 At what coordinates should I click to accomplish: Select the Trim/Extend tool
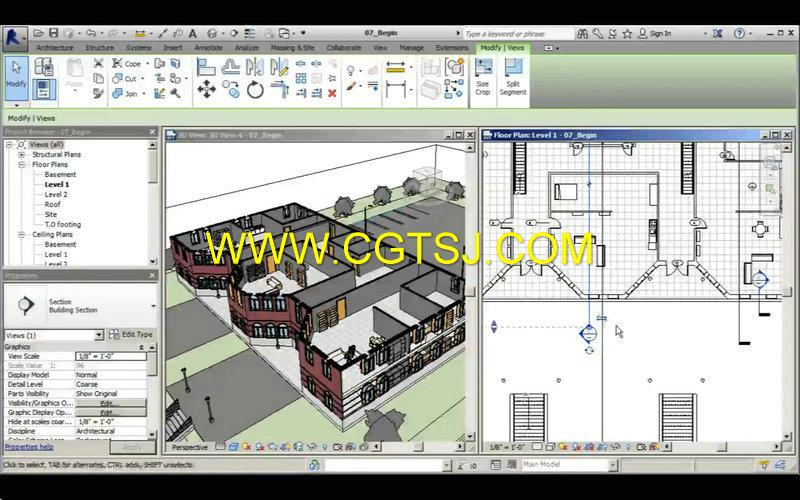(279, 90)
